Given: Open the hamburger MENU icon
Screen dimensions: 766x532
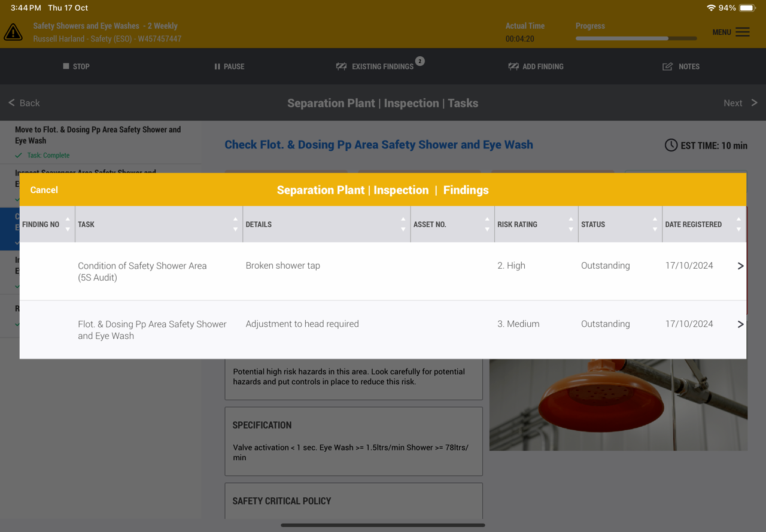Looking at the screenshot, I should [743, 32].
